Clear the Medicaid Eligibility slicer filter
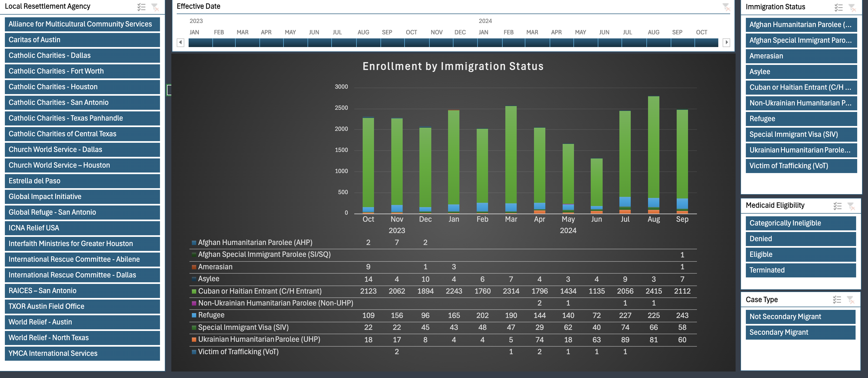Image resolution: width=868 pixels, height=378 pixels. (x=851, y=206)
